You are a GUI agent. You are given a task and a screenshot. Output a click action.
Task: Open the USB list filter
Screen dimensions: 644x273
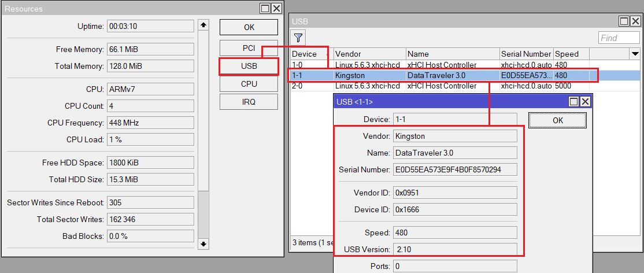pos(298,38)
